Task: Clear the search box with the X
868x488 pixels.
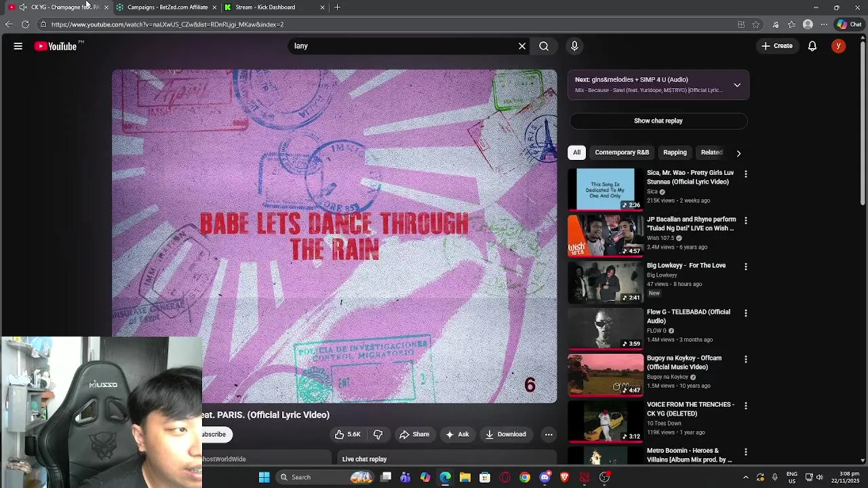Action: [x=522, y=46]
